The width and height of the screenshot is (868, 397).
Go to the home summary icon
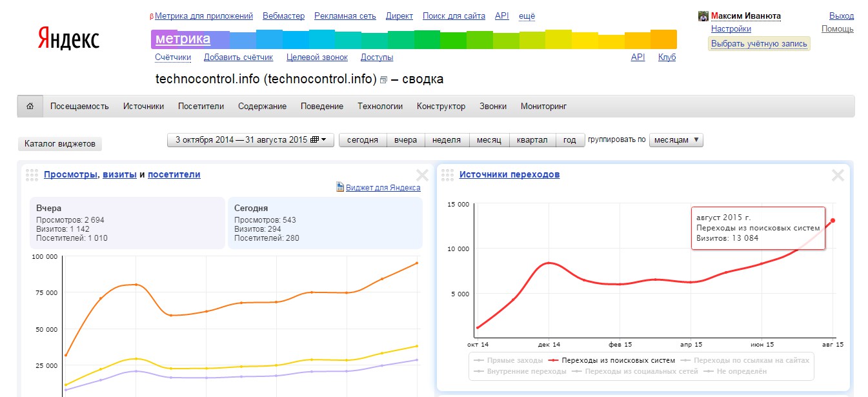(x=30, y=106)
